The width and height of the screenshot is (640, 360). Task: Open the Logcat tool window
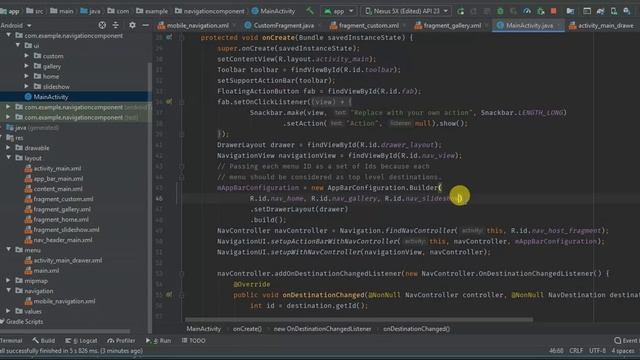[x=82, y=340]
